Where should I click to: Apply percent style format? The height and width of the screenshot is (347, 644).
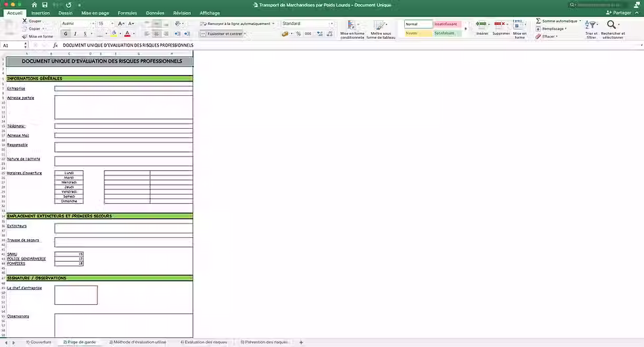click(x=298, y=34)
